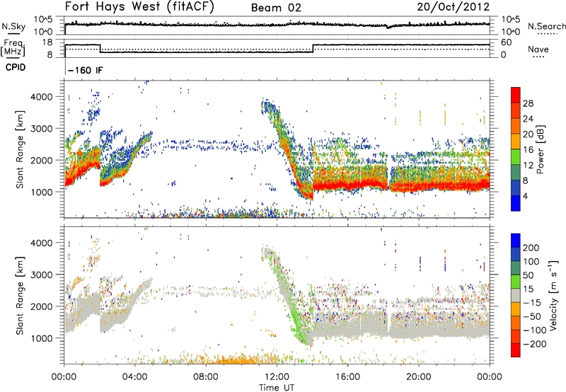The image size is (566, 392).
Task: Pick the blue top segment of Velocity colorbar
Action: coord(516,241)
